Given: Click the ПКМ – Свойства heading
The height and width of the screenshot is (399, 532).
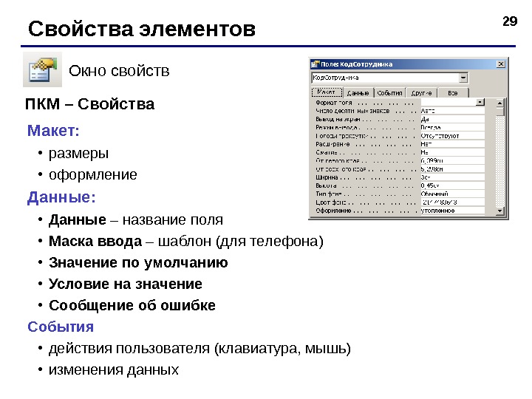Looking at the screenshot, I should [89, 104].
